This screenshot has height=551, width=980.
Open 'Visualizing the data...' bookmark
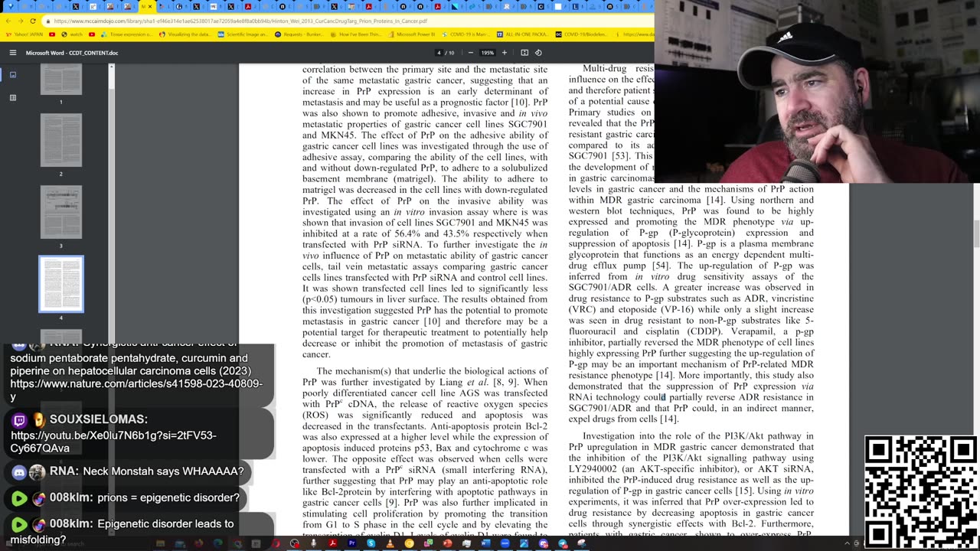(x=185, y=34)
